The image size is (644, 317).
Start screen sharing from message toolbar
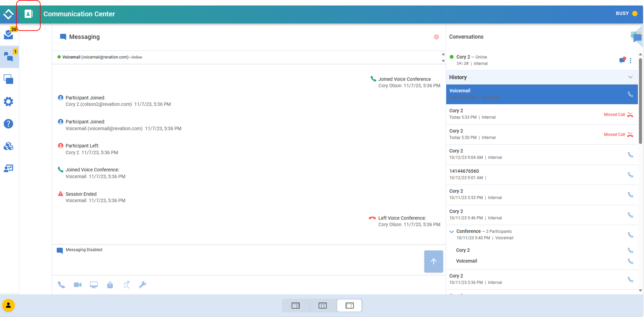coord(94,285)
